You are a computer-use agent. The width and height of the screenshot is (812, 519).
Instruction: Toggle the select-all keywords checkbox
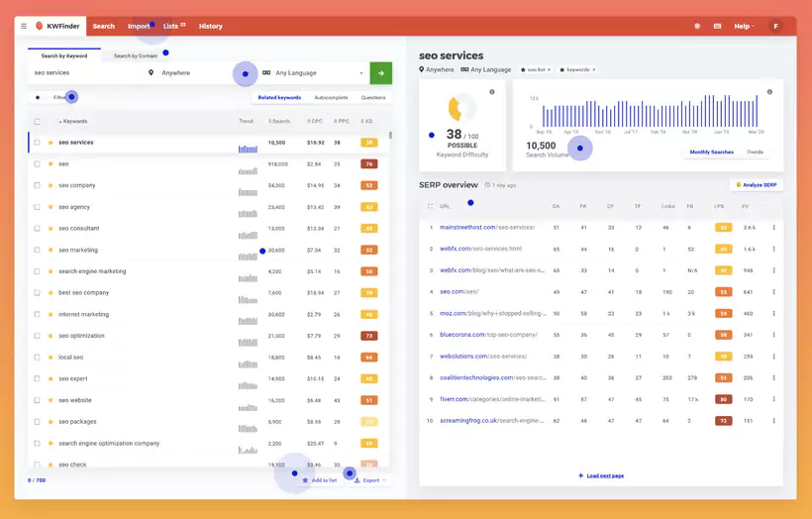click(37, 122)
